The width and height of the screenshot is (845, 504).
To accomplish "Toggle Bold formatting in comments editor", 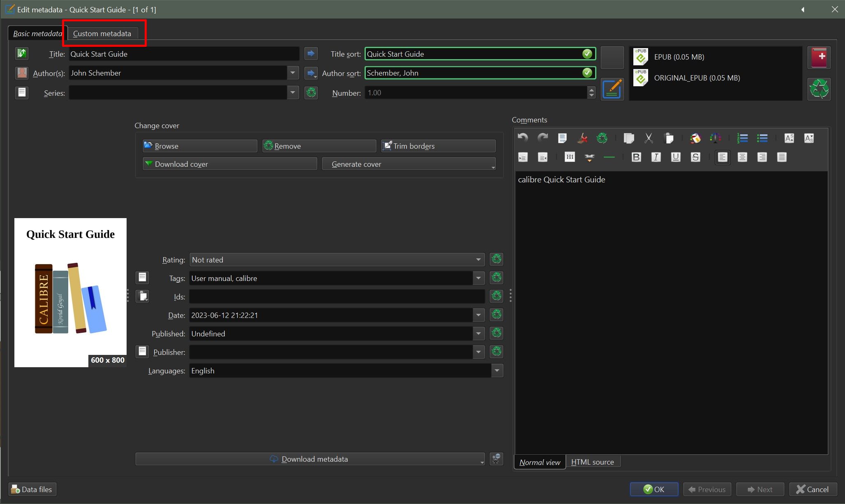I will tap(636, 157).
